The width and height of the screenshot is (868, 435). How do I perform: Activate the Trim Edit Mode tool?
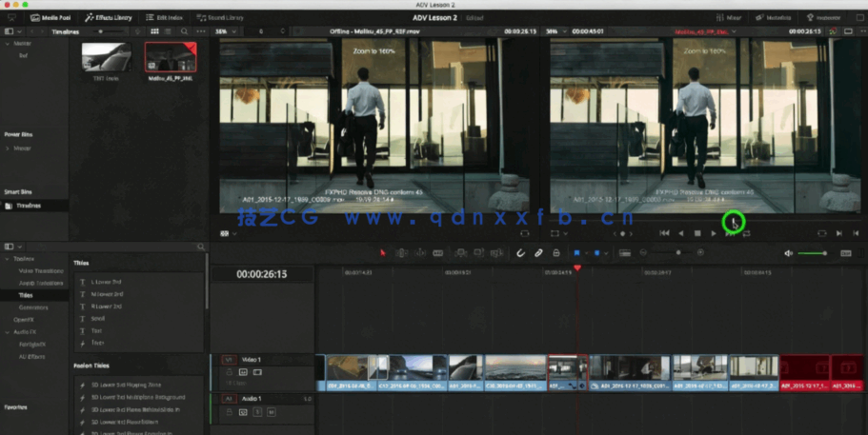pos(402,252)
